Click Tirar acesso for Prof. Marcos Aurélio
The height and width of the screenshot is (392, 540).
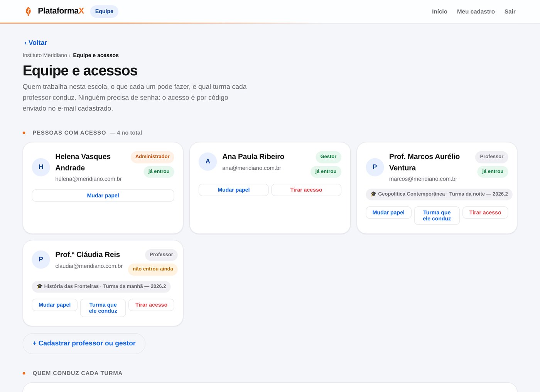tap(485, 213)
